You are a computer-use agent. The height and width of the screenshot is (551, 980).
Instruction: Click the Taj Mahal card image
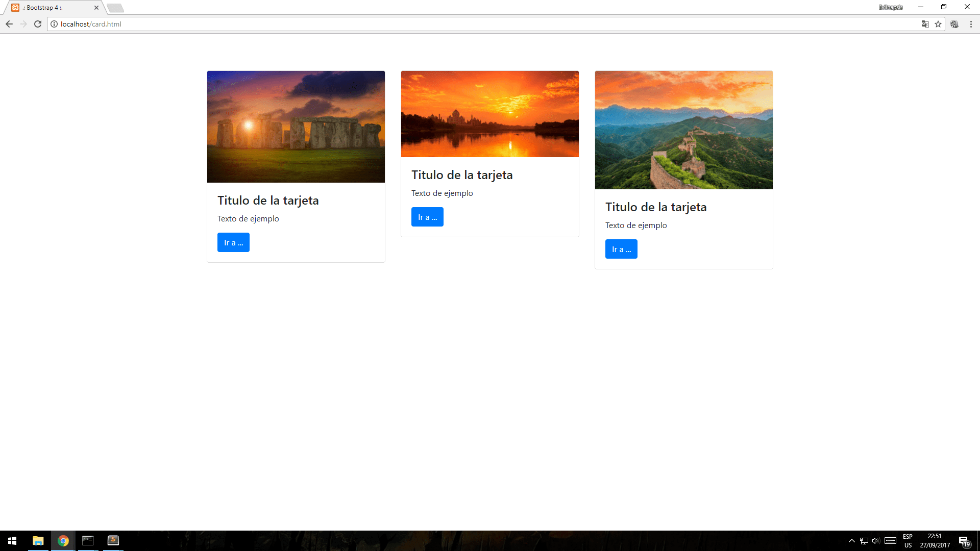(489, 113)
